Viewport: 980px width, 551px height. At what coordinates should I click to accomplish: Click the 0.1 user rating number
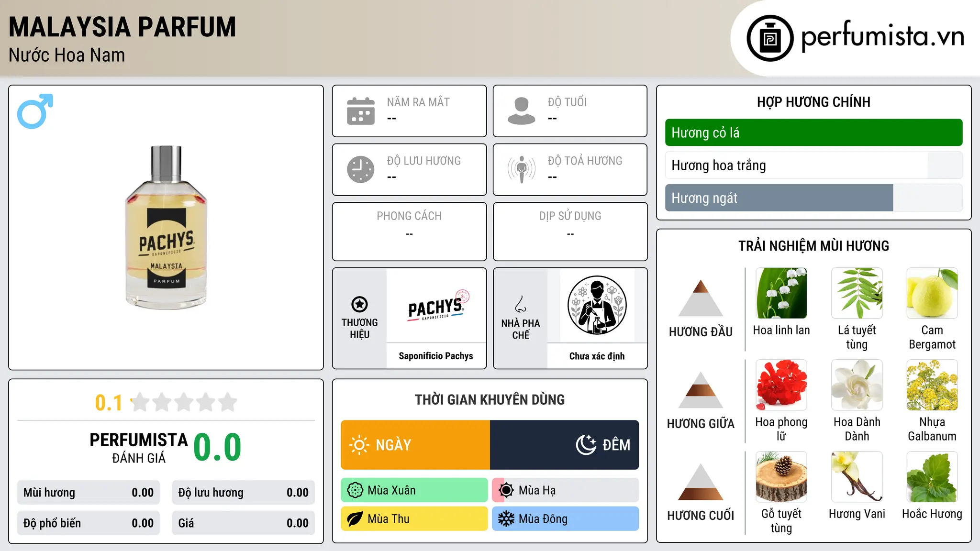(109, 403)
